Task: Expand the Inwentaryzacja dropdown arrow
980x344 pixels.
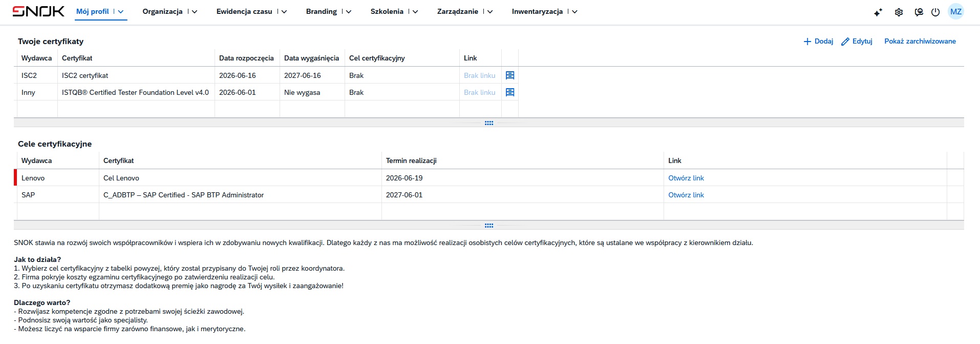Action: click(574, 11)
